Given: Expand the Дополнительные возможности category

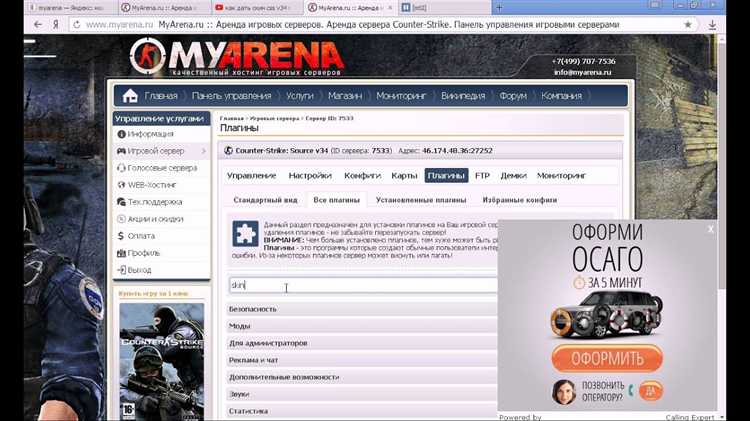Looking at the screenshot, I should click(362, 377).
